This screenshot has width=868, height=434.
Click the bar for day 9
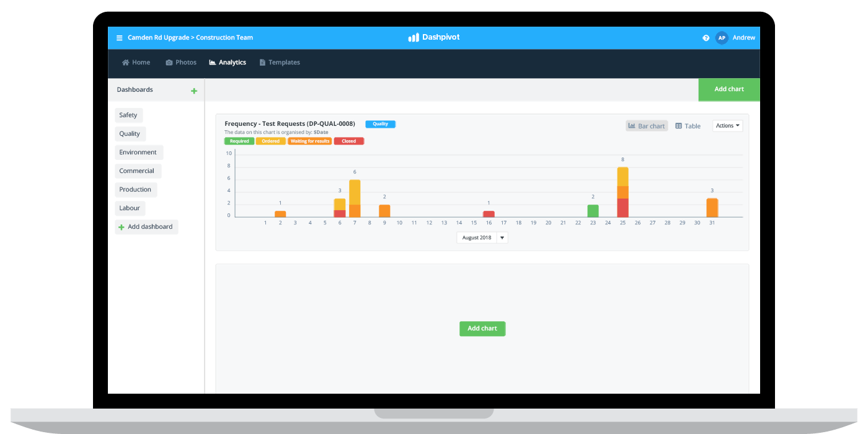384,211
